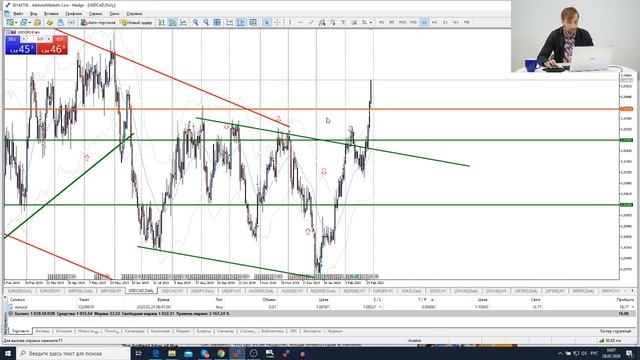The width and height of the screenshot is (640, 360).
Task: Click the zoom in magnifier icon
Action: [196, 22]
